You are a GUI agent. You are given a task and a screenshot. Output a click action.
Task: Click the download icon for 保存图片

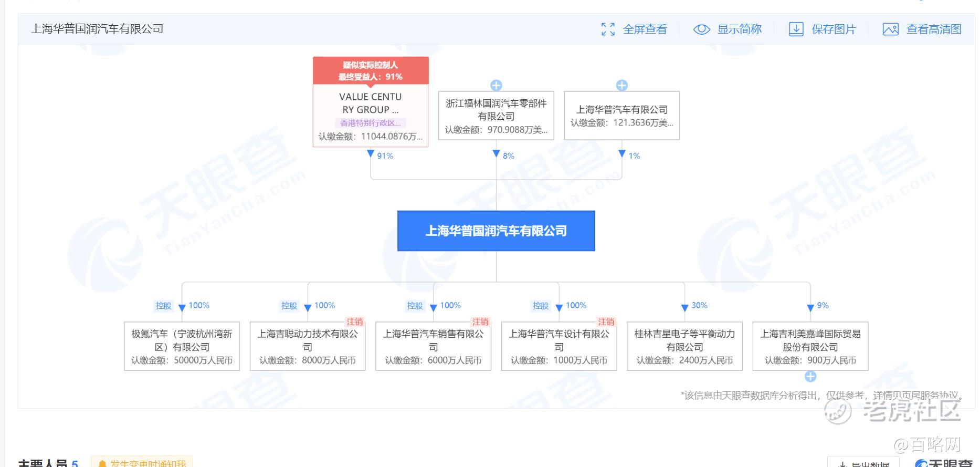[796, 29]
